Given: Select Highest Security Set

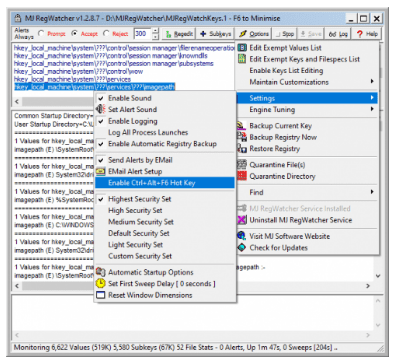Looking at the screenshot, I should pyautogui.click(x=165, y=199).
